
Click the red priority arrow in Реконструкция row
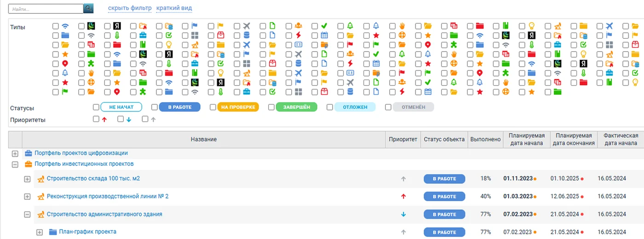coord(403,197)
